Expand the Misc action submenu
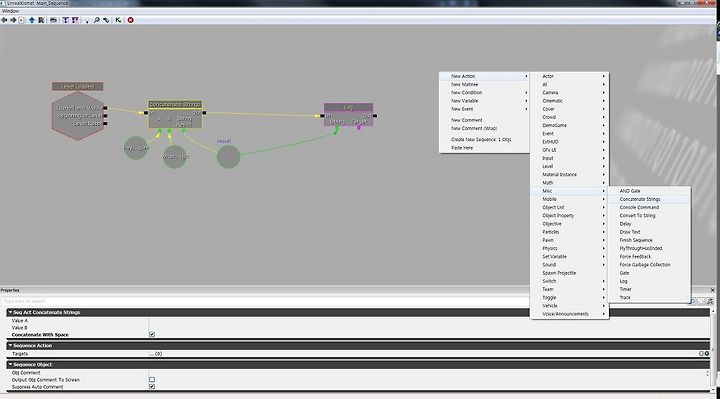Screen dimensions: 720x399 [569, 191]
